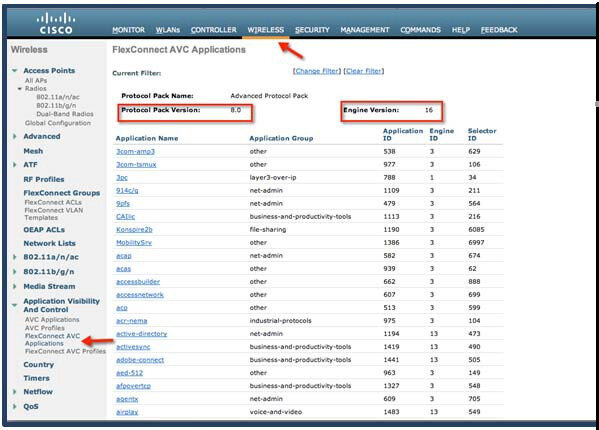This screenshot has width=599, height=430.
Task: Open the Country section
Action: [x=39, y=364]
